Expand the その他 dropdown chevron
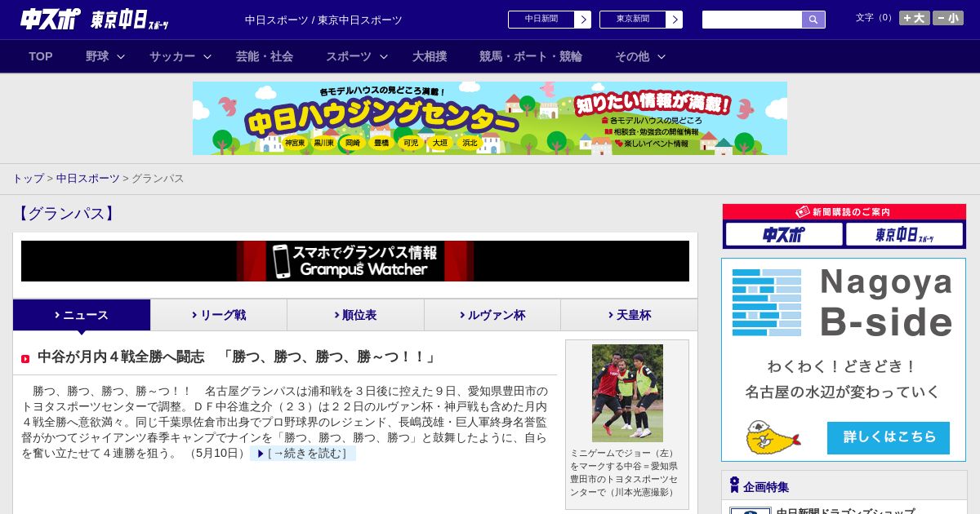Screen dimensions: 980x514 coord(661,56)
